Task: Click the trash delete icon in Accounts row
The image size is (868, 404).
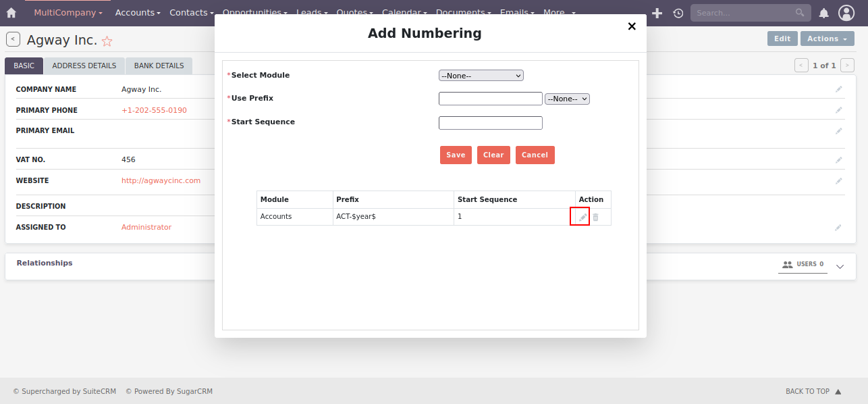Action: [595, 217]
